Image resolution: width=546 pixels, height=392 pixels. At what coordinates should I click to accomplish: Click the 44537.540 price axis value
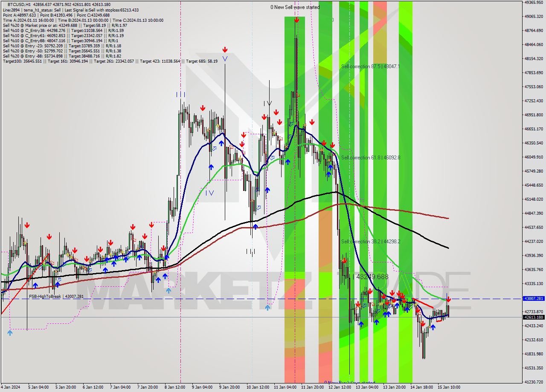(x=534, y=228)
